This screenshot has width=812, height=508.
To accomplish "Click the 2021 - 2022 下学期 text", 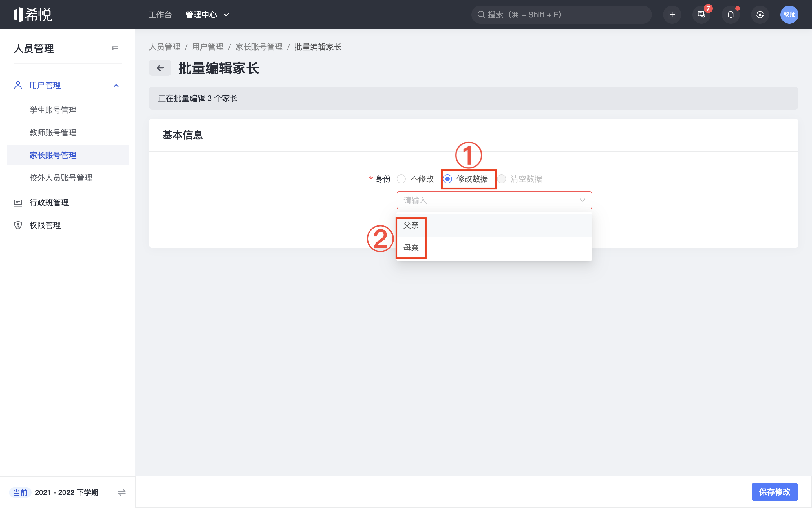I will [67, 492].
